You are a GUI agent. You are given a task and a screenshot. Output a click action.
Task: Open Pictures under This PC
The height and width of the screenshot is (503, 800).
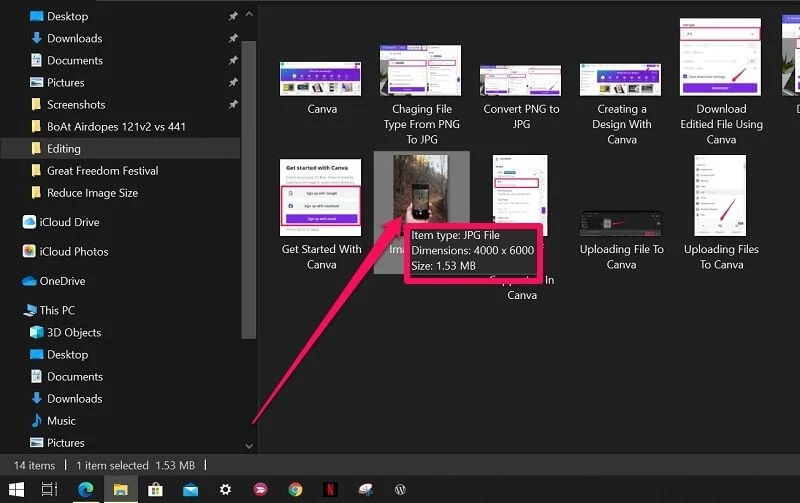[65, 443]
